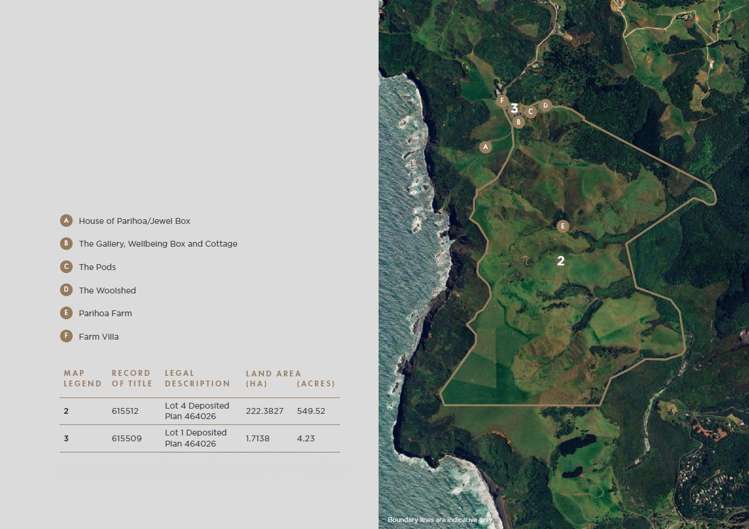Click the 'MAP LEGEND' column header
This screenshot has width=749, height=529.
[83, 378]
